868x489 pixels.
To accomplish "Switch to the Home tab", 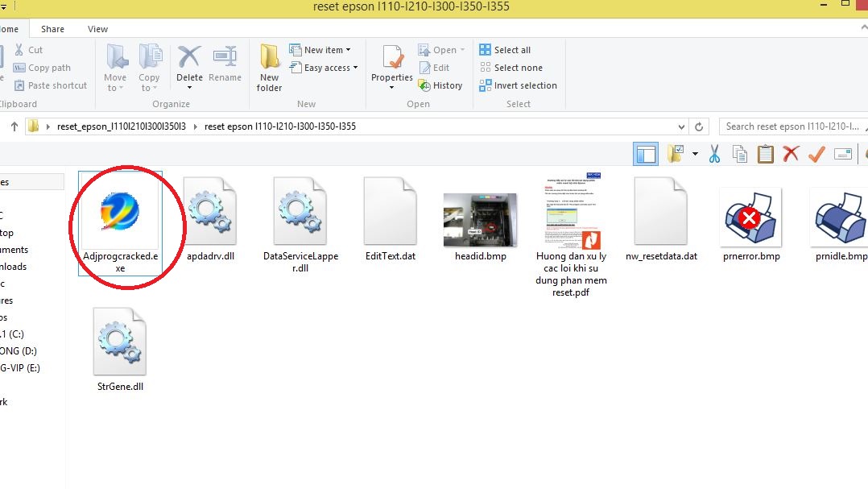I will click(x=9, y=29).
